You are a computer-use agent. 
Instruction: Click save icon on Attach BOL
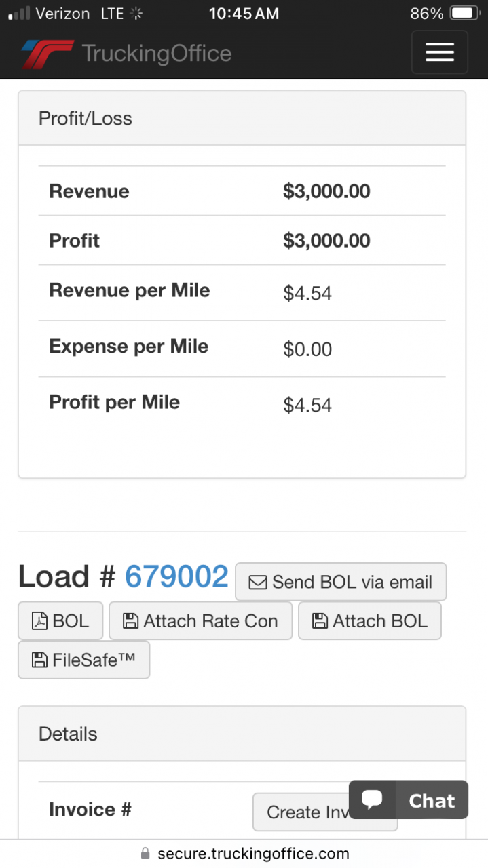pyautogui.click(x=320, y=621)
